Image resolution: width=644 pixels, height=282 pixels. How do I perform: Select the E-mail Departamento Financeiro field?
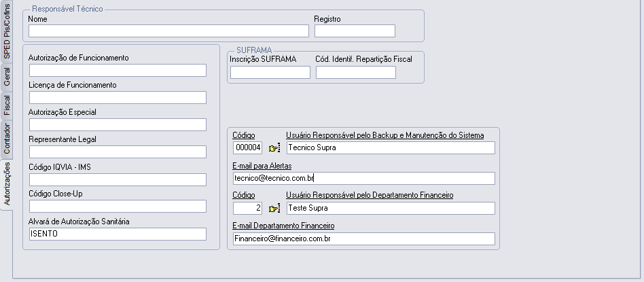pyautogui.click(x=363, y=239)
